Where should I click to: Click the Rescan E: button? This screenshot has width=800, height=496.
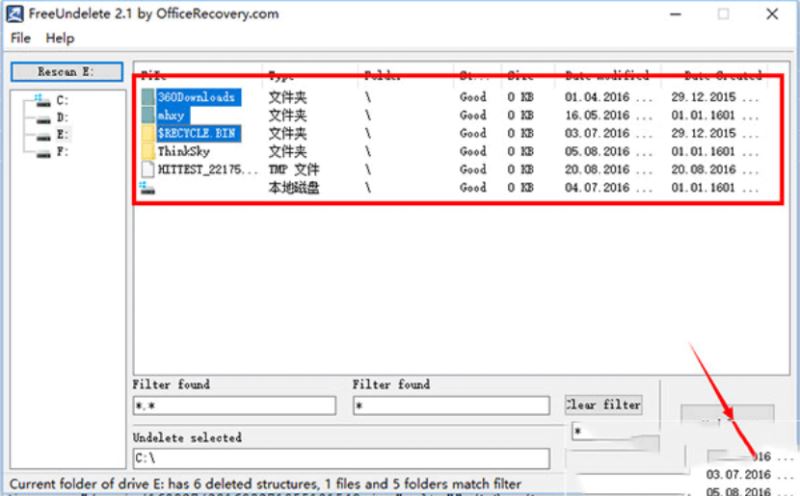click(66, 72)
